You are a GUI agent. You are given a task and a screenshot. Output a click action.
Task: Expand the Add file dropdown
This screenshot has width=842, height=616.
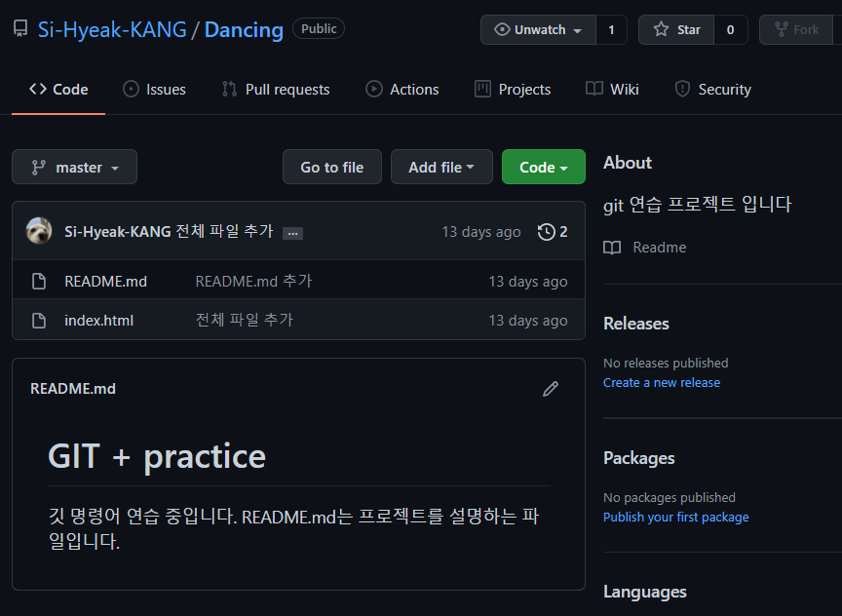pyautogui.click(x=441, y=167)
